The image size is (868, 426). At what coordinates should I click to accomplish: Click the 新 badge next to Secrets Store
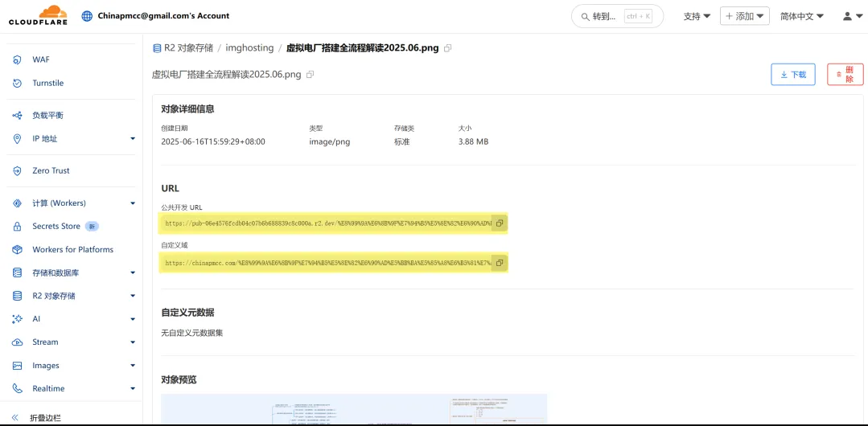(93, 227)
